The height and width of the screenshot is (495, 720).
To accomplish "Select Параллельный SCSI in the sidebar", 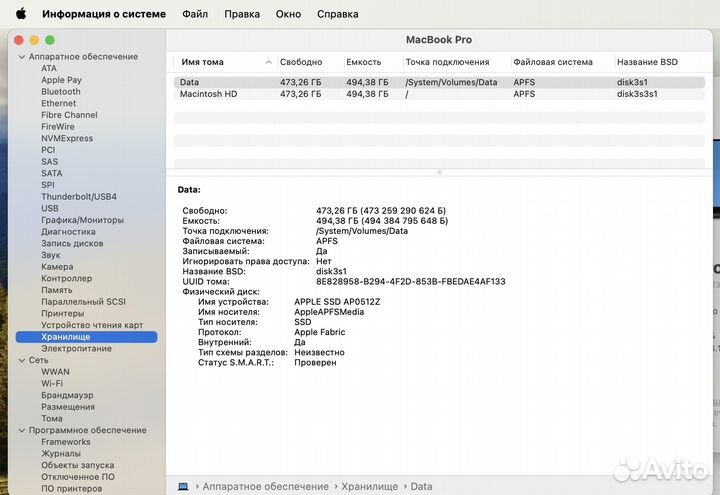I will 84,302.
